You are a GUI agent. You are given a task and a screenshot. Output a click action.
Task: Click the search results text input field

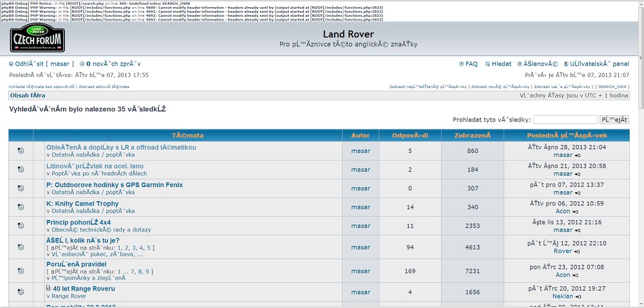coord(565,120)
